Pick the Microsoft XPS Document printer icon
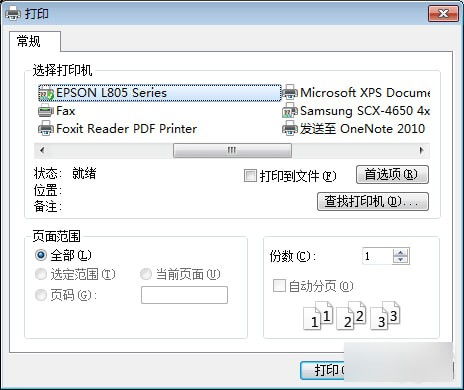The width and height of the screenshot is (464, 390). click(290, 93)
